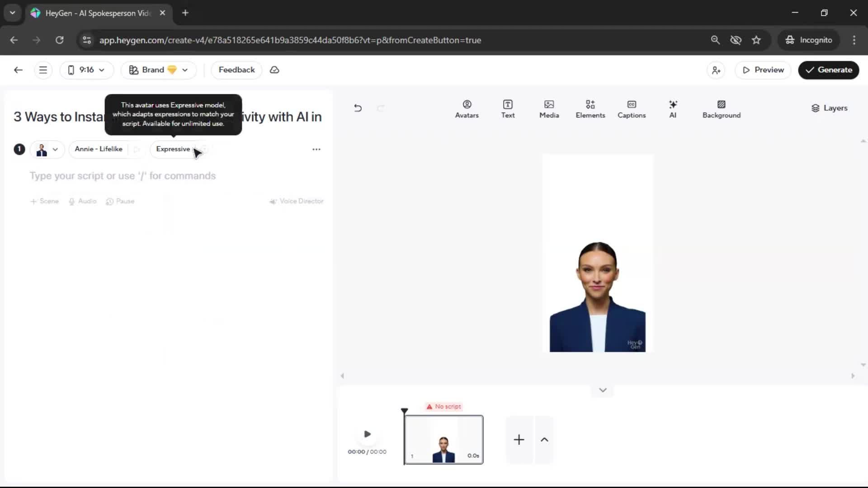The height and width of the screenshot is (488, 868).
Task: Collapse the timeline panel chevron
Action: tap(602, 390)
